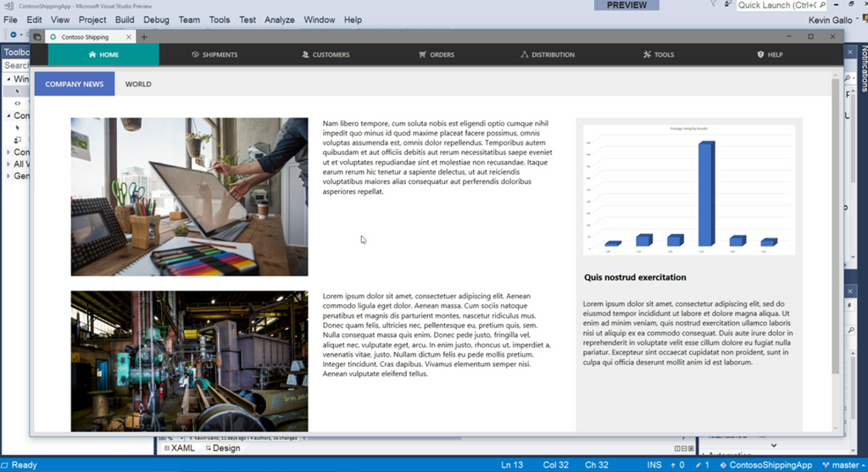Click the Package Integrity Results bar chart
Image resolution: width=868 pixels, height=472 pixels.
pos(689,190)
